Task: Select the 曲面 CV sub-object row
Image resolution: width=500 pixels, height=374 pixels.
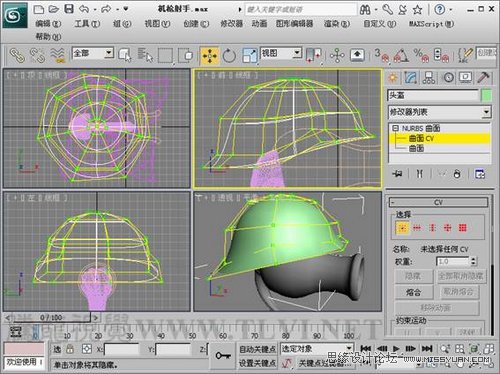Action: coord(440,138)
